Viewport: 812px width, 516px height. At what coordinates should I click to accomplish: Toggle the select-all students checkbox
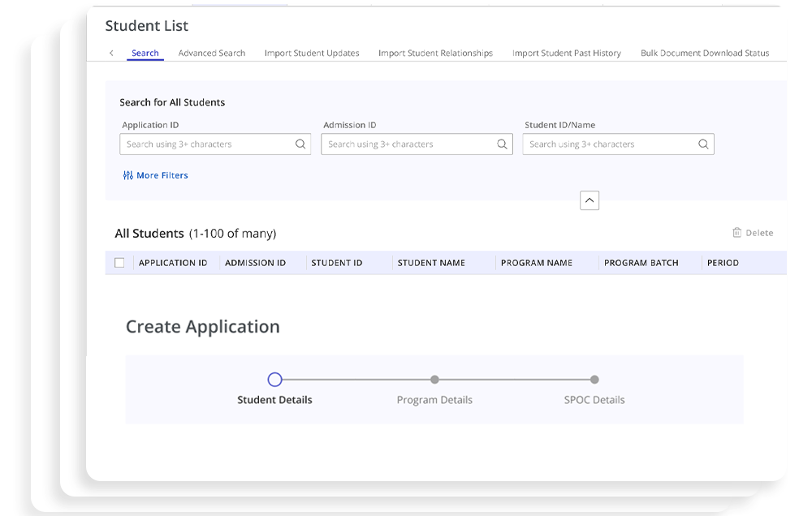coord(119,263)
